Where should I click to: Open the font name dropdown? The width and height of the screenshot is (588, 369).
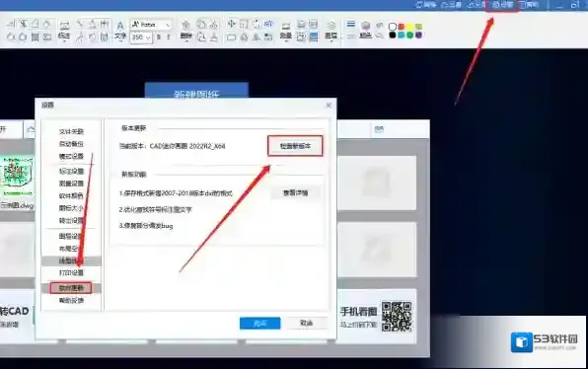(151, 25)
